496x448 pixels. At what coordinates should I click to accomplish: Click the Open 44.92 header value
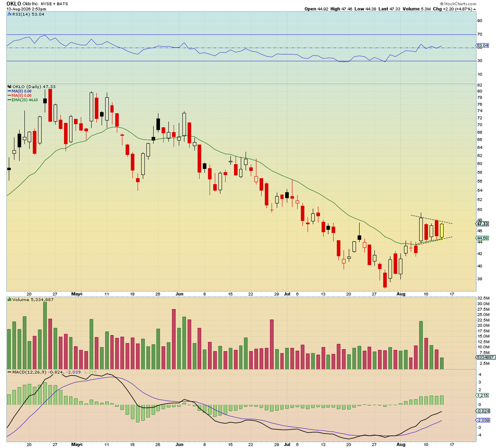316,9
